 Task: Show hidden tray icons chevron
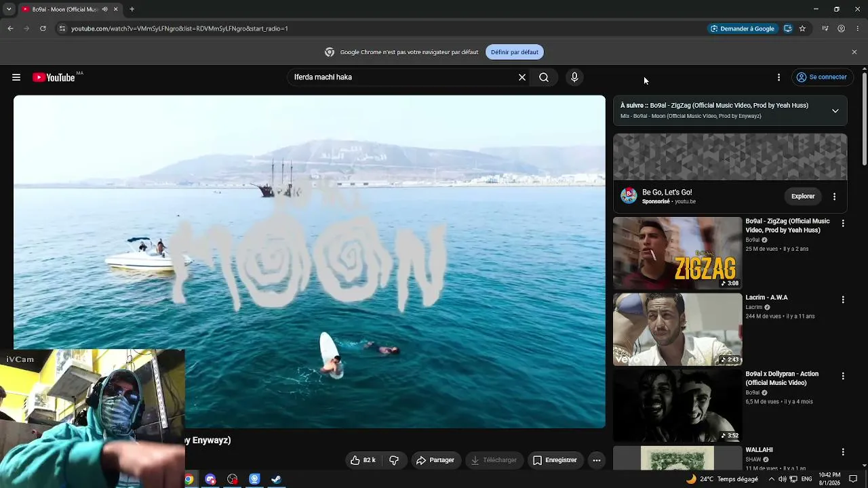coord(771,479)
